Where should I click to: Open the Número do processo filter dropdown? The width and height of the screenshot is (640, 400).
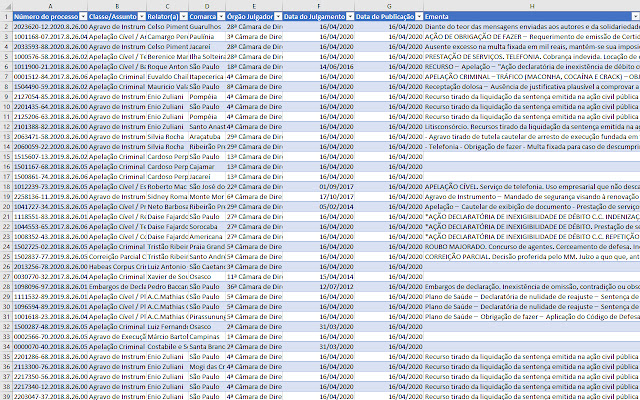pos(82,17)
